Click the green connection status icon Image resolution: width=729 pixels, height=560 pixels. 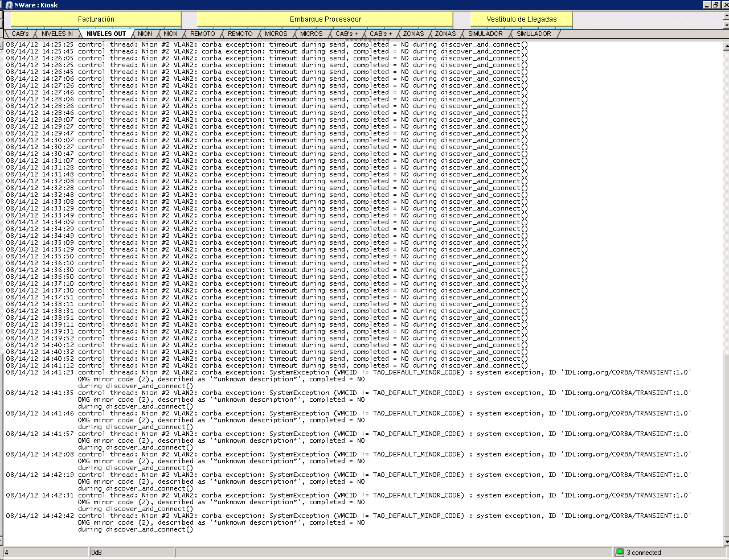[620, 552]
